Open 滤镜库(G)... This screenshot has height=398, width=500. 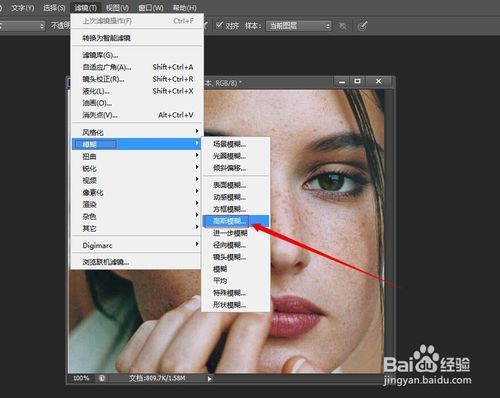(136, 55)
